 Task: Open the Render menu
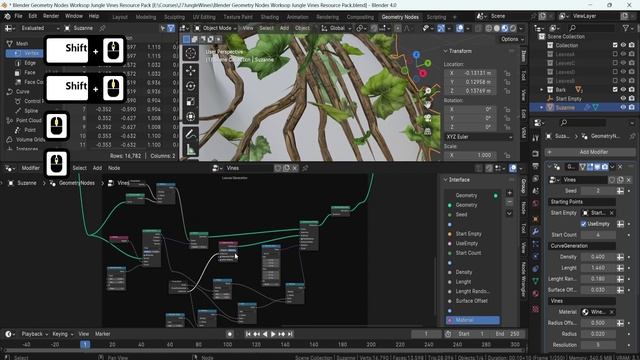pos(51,16)
